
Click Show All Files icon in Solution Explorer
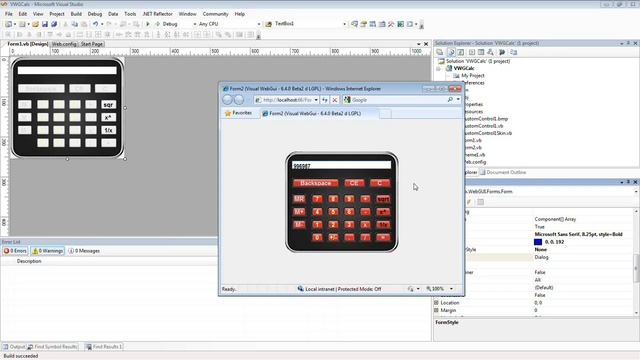451,52
